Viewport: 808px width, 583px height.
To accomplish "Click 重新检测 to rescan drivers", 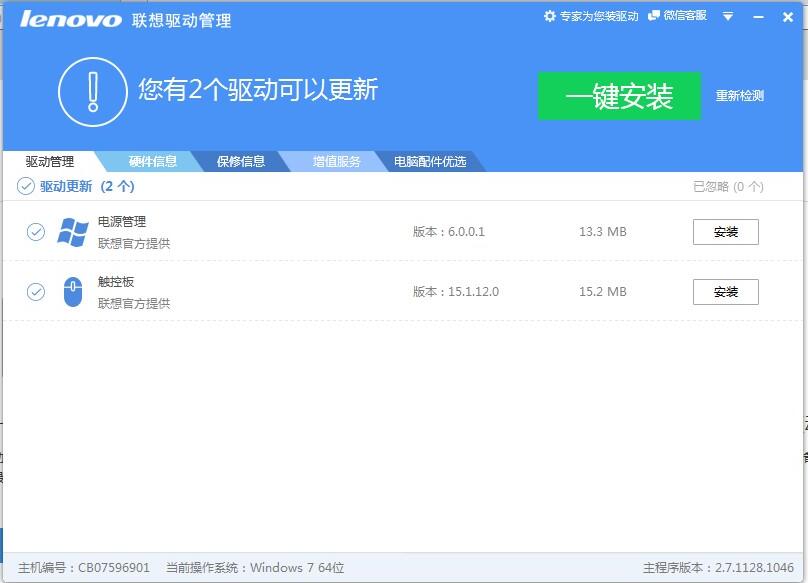I will coord(738,95).
